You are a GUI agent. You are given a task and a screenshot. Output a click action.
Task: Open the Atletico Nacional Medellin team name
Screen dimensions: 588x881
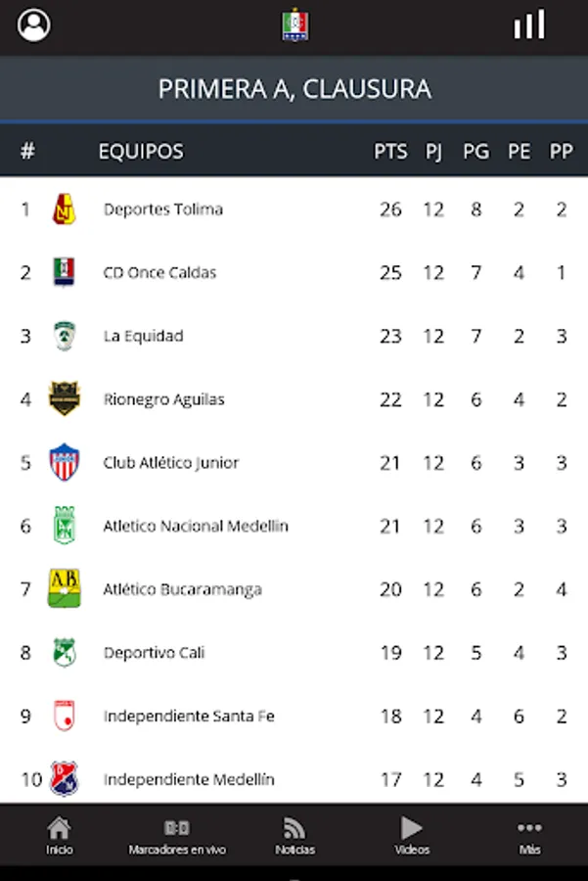click(x=196, y=527)
